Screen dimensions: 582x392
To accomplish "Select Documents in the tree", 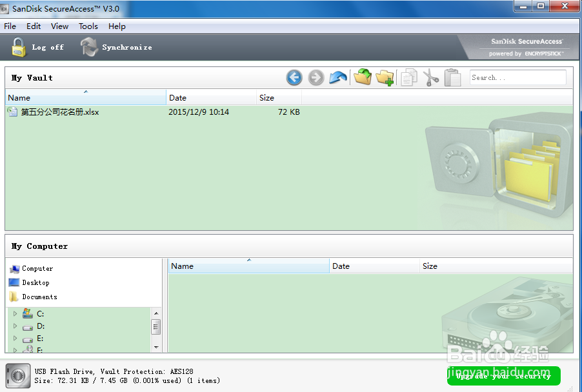I will 40,297.
